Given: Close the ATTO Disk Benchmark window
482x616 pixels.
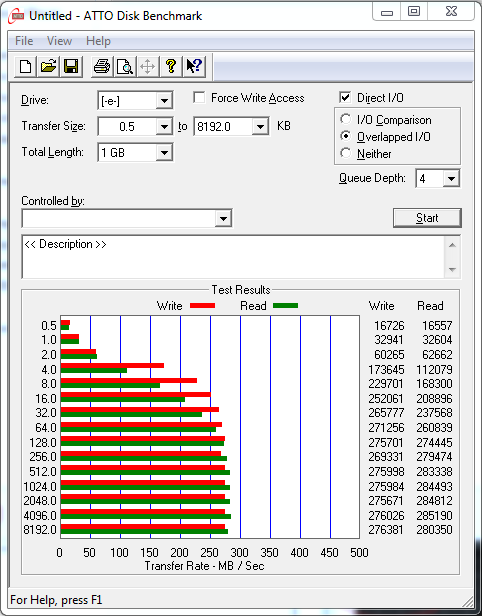Looking at the screenshot, I should [x=451, y=12].
